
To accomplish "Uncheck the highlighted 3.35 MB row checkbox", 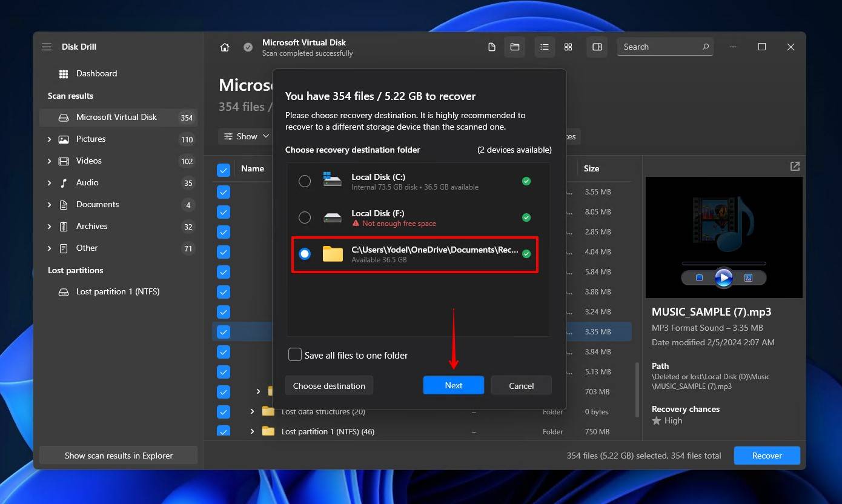I will click(x=224, y=332).
